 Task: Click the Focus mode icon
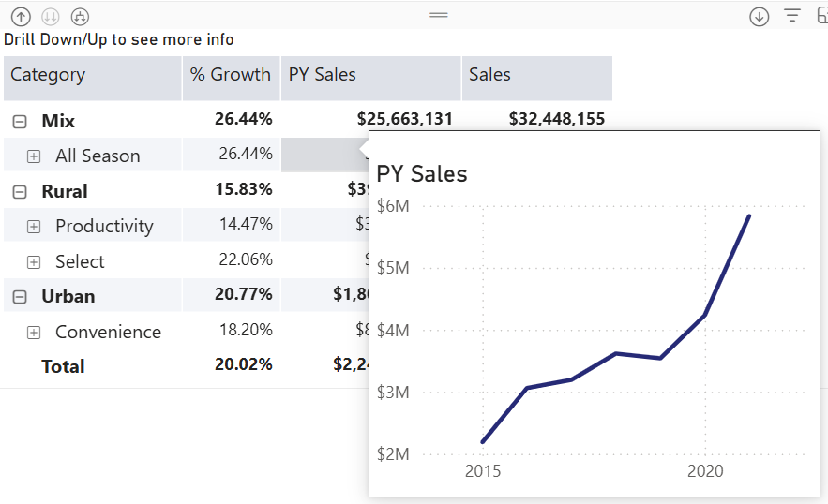[x=820, y=16]
